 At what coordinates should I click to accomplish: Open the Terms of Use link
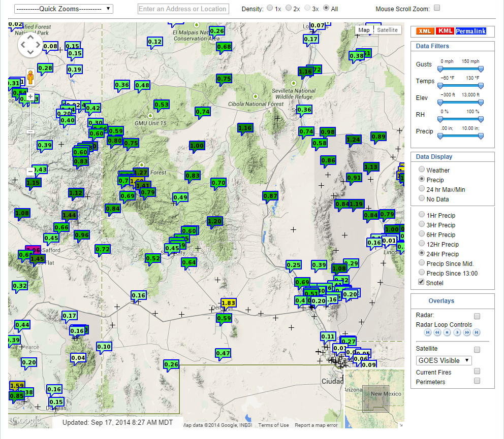273,425
